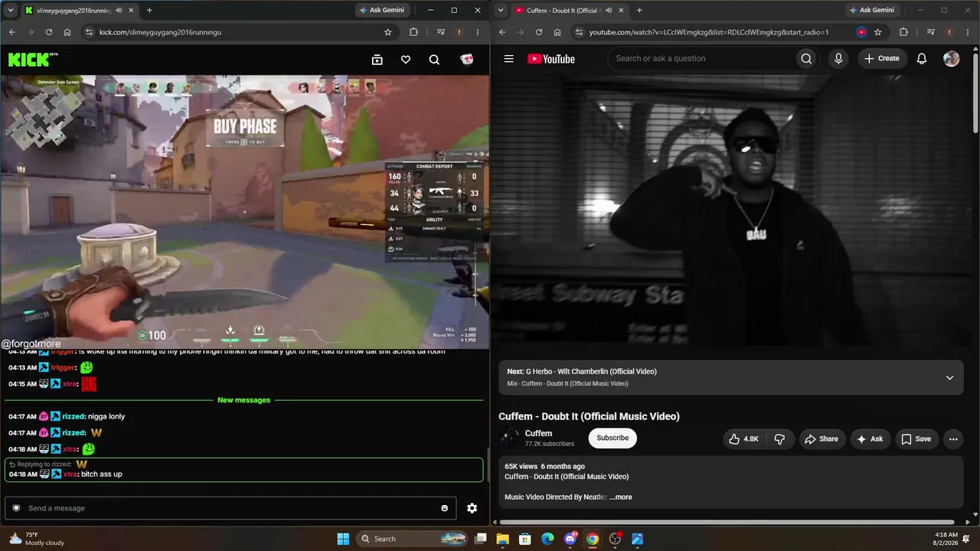Click the YouTube search box
This screenshot has height=551, width=980.
click(701, 58)
